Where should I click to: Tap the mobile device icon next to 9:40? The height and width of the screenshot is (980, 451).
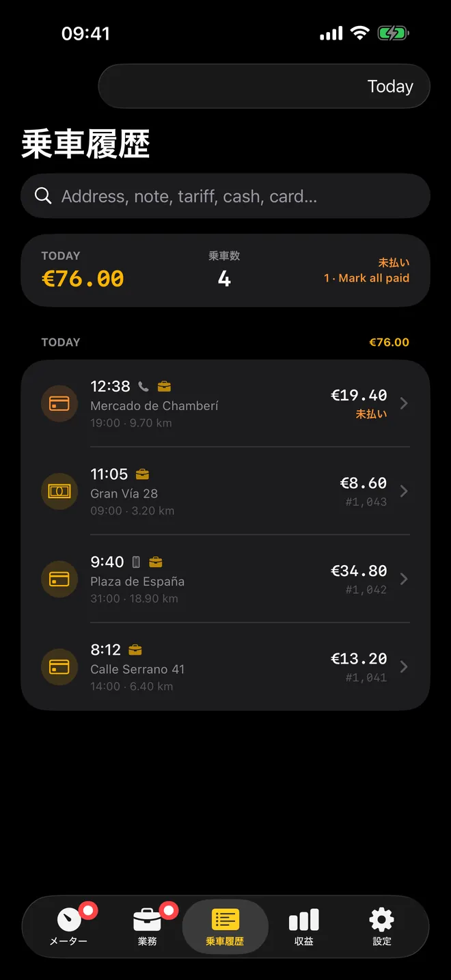(x=136, y=562)
